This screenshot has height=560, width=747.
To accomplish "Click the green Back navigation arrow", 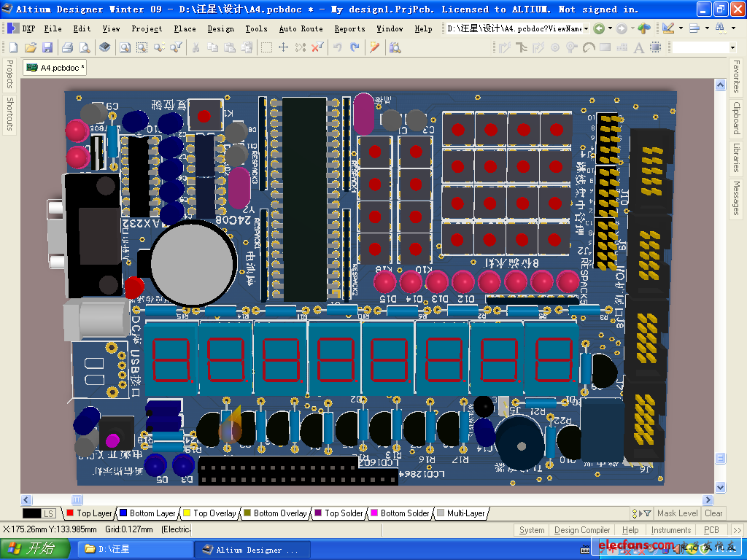I will pos(599,29).
